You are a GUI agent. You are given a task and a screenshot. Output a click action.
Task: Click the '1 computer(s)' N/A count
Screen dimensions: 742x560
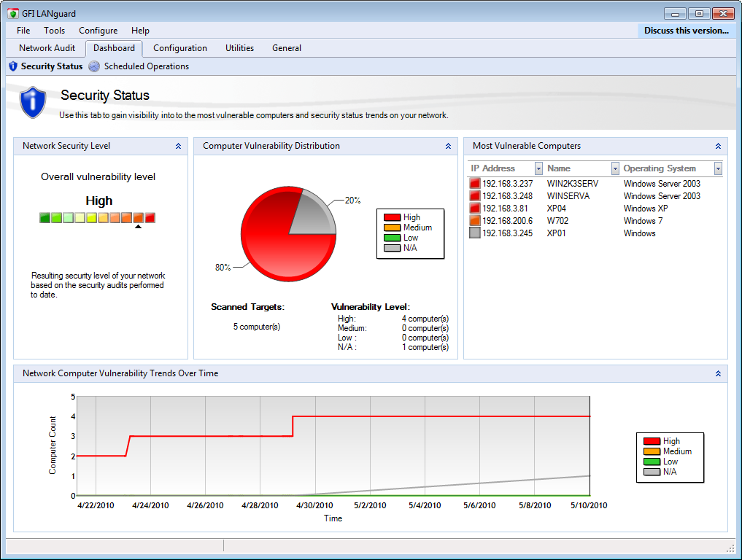(425, 347)
